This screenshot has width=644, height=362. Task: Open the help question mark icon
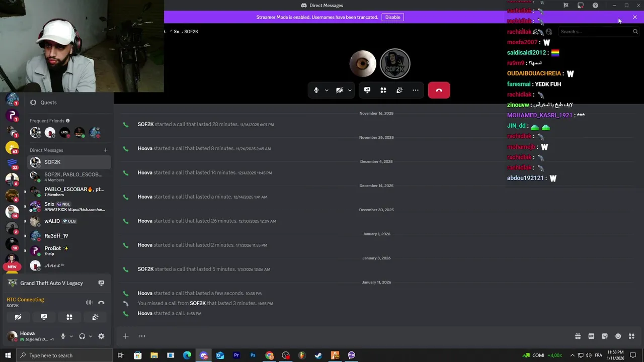coord(595,6)
